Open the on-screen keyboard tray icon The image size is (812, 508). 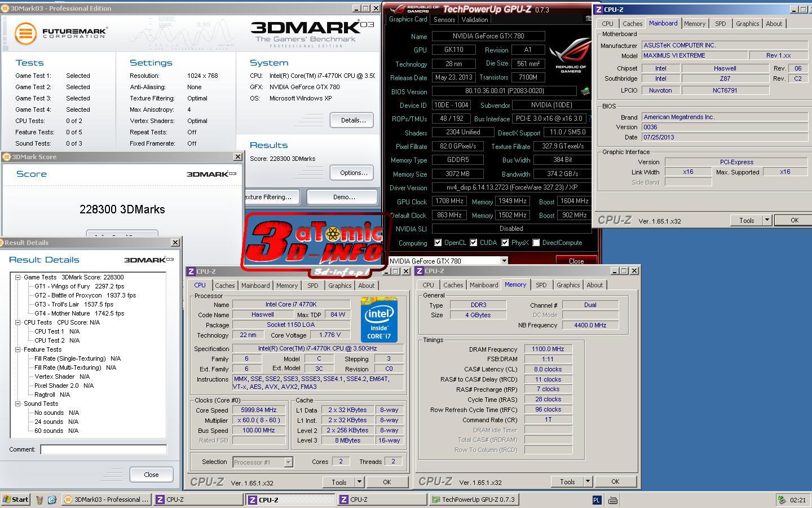(613, 500)
